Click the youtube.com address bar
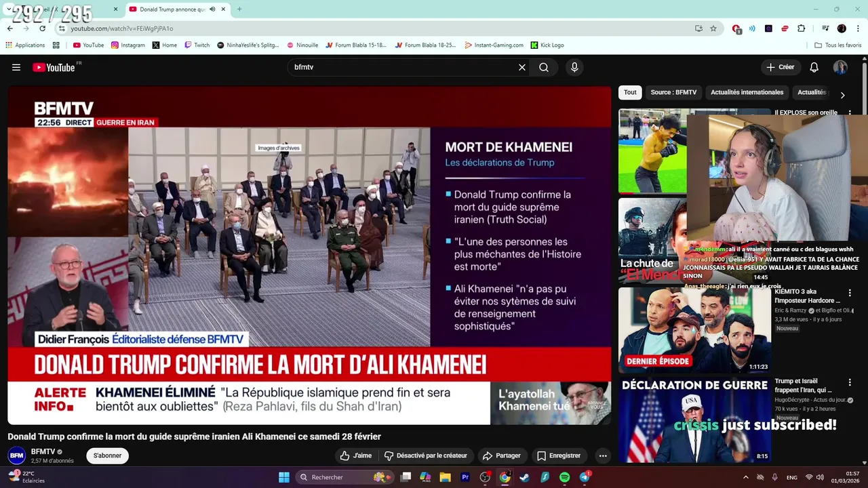 [x=380, y=28]
